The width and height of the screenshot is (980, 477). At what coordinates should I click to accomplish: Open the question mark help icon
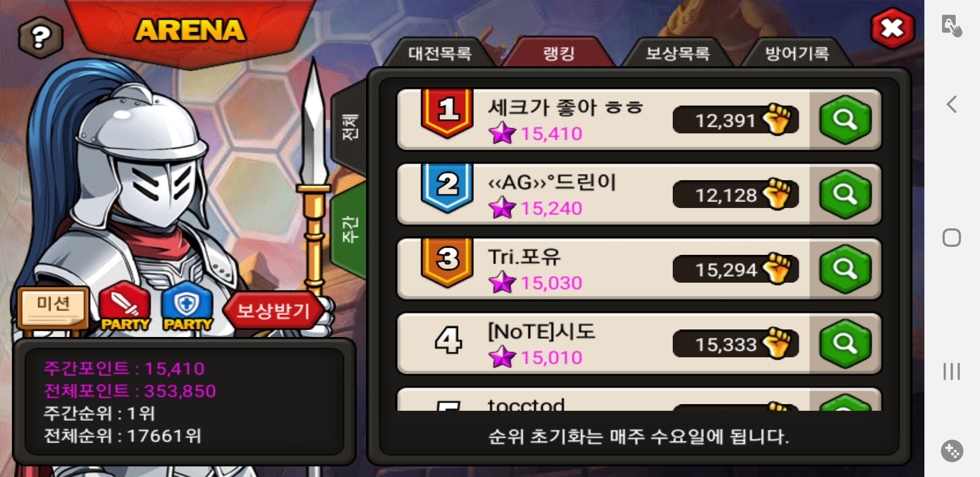coord(41,38)
